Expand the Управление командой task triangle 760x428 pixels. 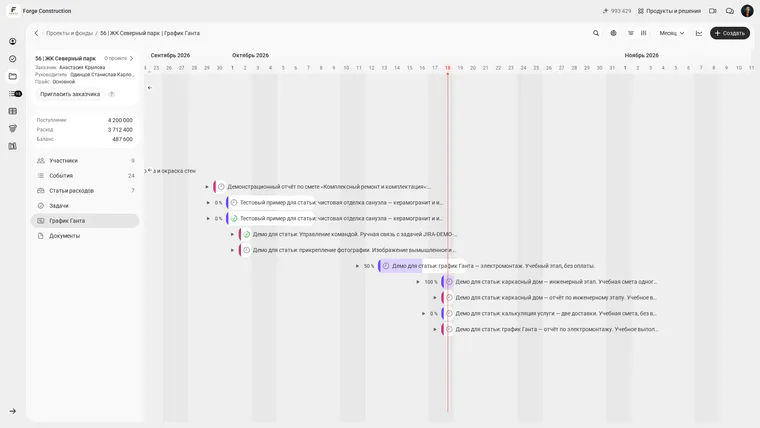point(232,234)
